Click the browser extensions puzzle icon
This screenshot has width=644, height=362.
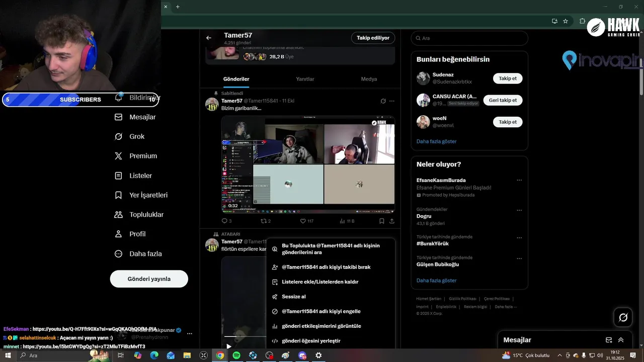(x=582, y=21)
